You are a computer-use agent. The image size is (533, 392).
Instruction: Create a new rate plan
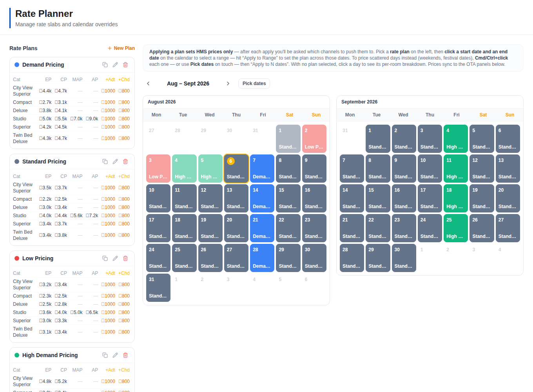click(x=121, y=48)
